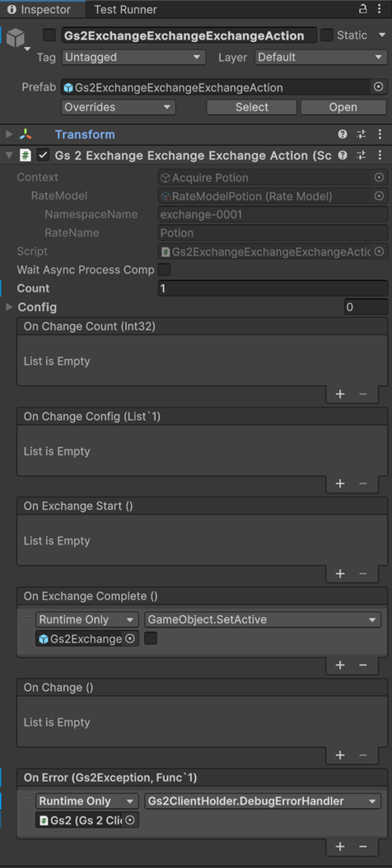Toggle Wait Async Process Complete checkbox
Viewport: 392px width, 868px height.
tap(165, 270)
